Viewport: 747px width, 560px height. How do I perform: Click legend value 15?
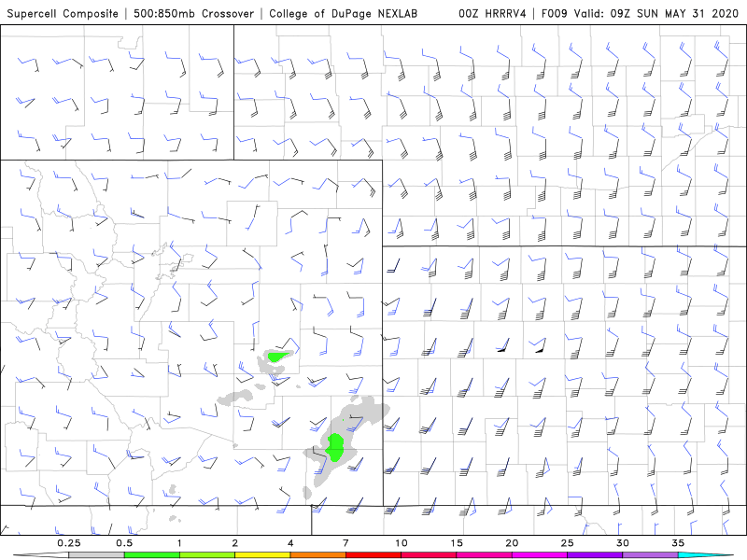(457, 543)
